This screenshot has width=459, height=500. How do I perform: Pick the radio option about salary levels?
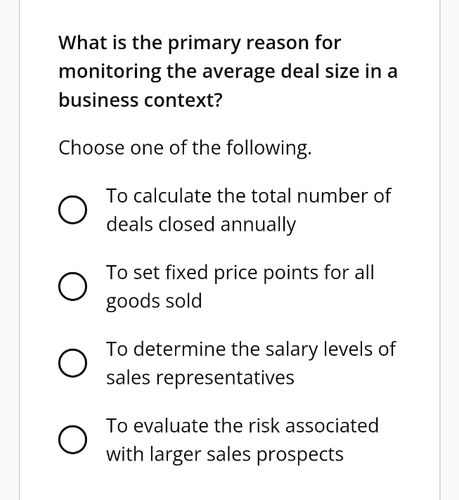click(x=73, y=363)
